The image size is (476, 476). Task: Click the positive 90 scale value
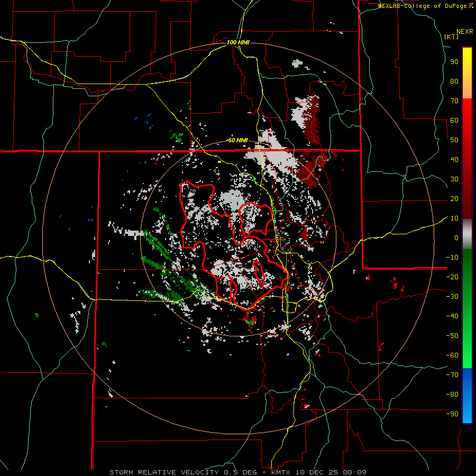click(454, 62)
